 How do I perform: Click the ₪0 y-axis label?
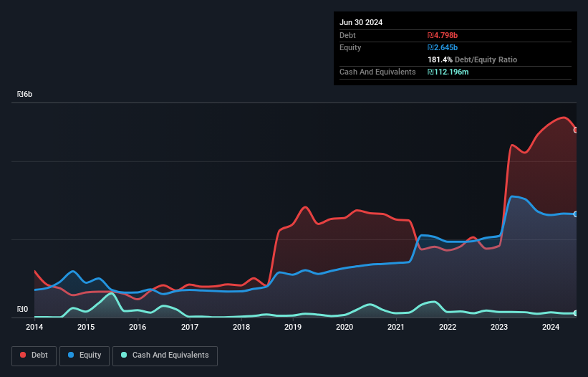[x=22, y=309]
